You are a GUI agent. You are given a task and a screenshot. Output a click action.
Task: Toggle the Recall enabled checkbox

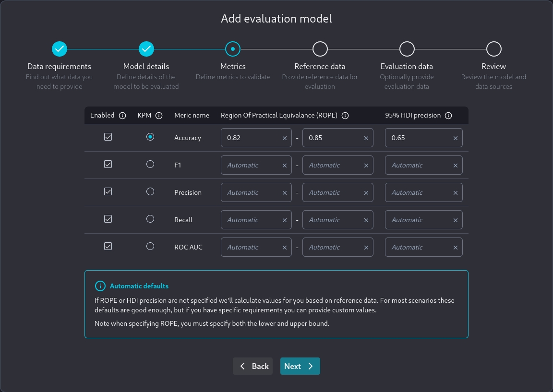(x=108, y=219)
